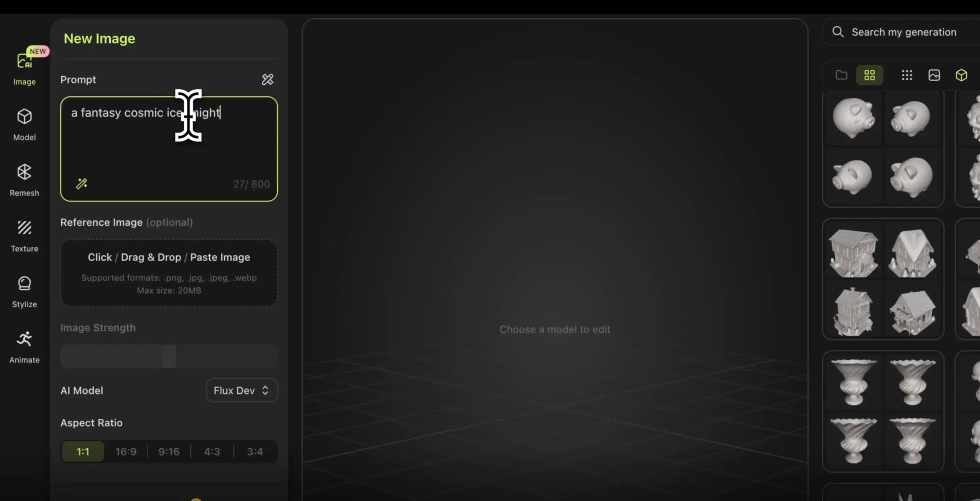Filter generations by image icon
The image size is (980, 501).
coord(934,75)
